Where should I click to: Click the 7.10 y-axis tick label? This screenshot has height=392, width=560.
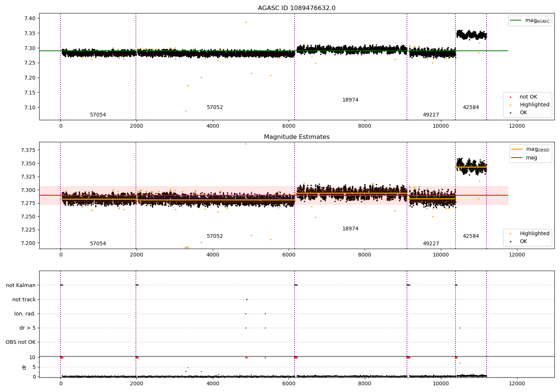point(29,108)
